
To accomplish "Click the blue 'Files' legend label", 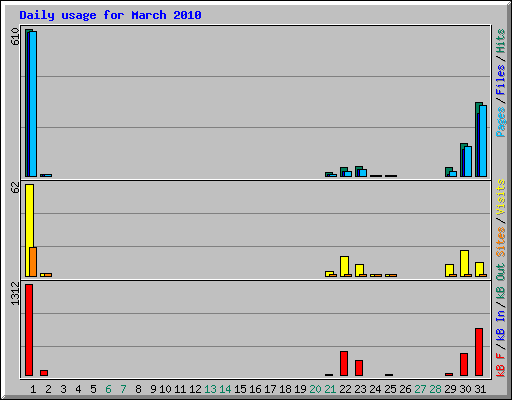I will pyautogui.click(x=501, y=80).
